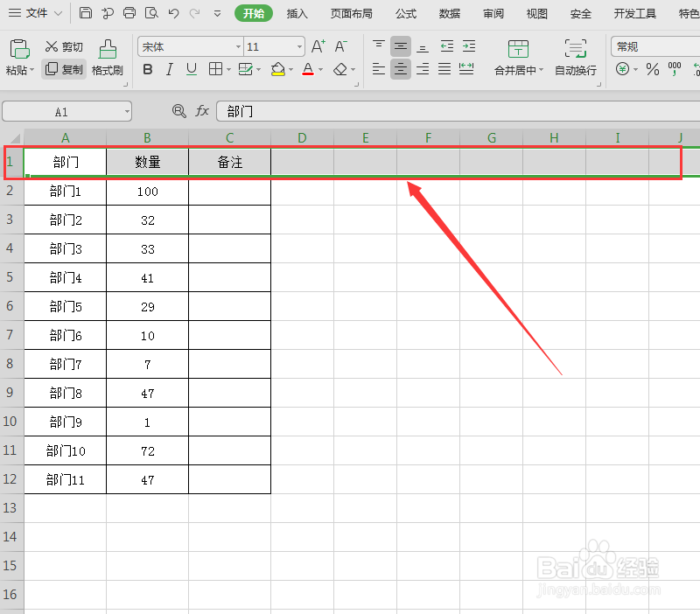This screenshot has height=614, width=700.
Task: Toggle bold formatting
Action: (147, 69)
